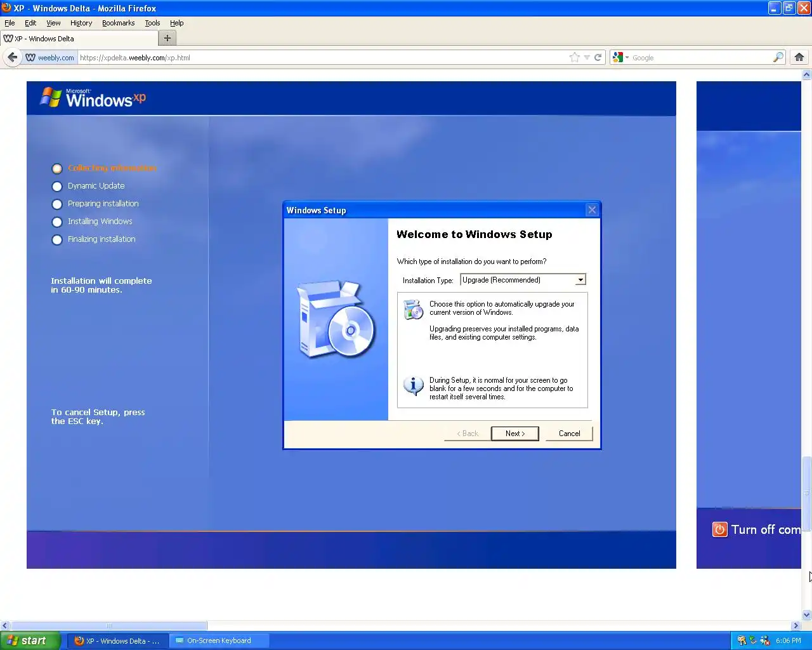
Task: Open the Windows Start menu
Action: pyautogui.click(x=30, y=640)
